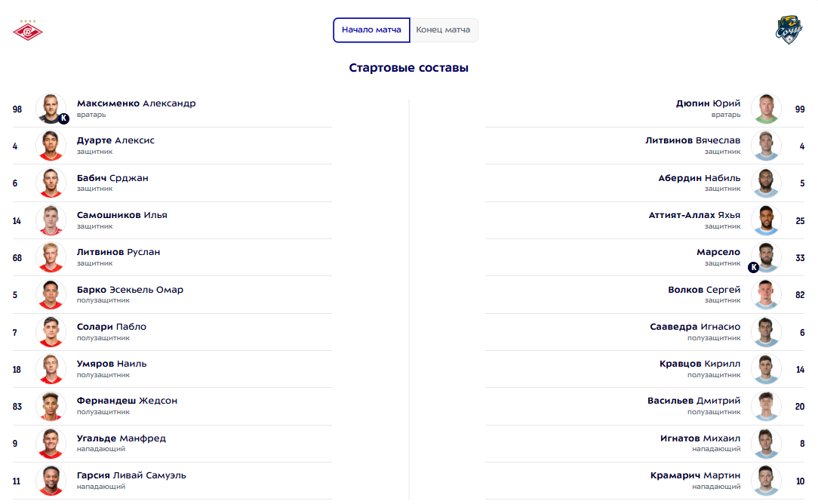Click captain badge on Maksimenko's photo
The image size is (818, 504).
(x=63, y=118)
